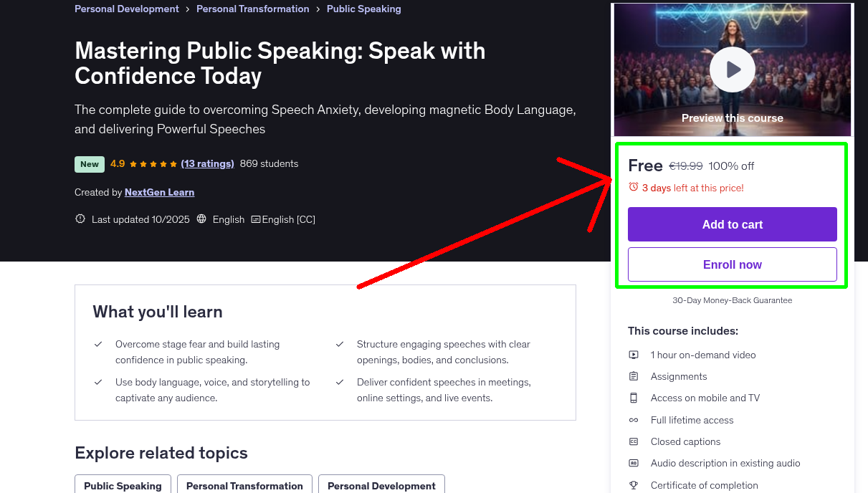Select the Personal Transformation related topic

pos(244,486)
